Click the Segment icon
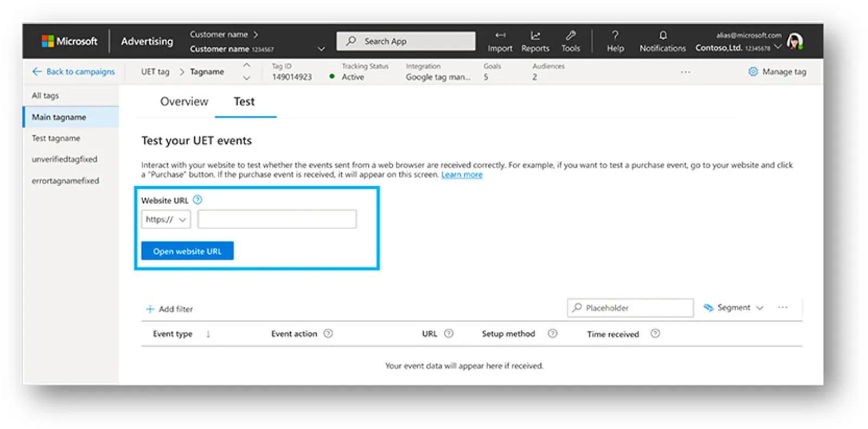868x429 pixels. 709,307
